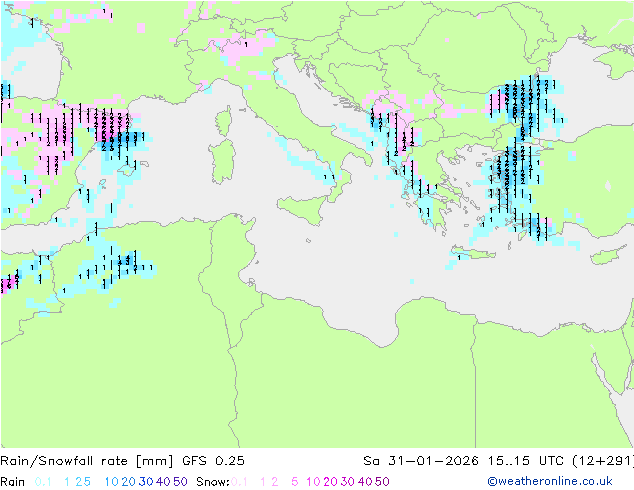Viewport: 634px width, 490px height.
Task: Select the Rain 20 legend color value
Action: click(129, 482)
